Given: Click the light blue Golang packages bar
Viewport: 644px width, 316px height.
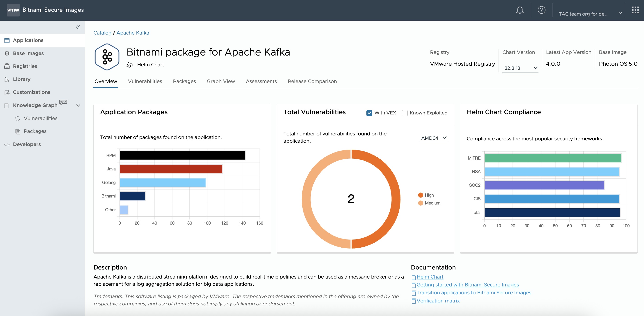Looking at the screenshot, I should (x=163, y=183).
